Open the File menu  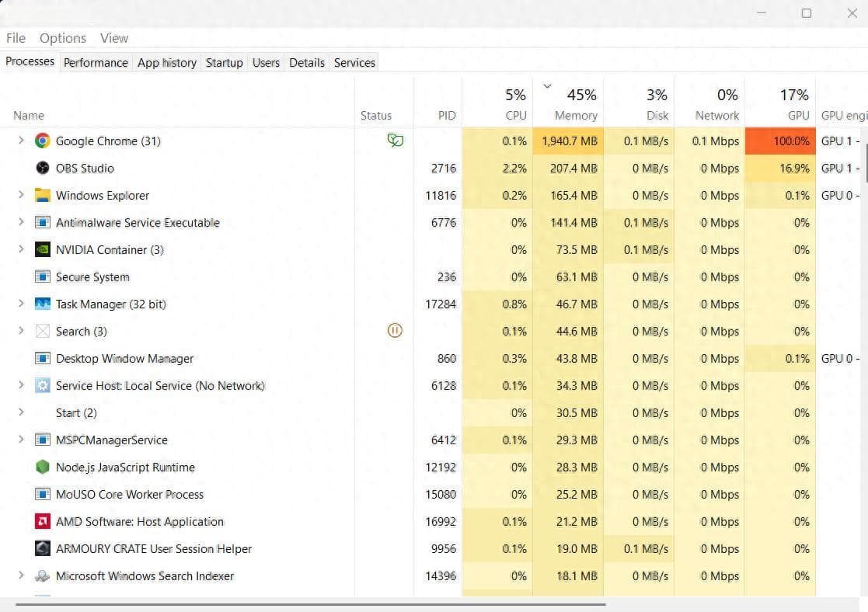16,38
